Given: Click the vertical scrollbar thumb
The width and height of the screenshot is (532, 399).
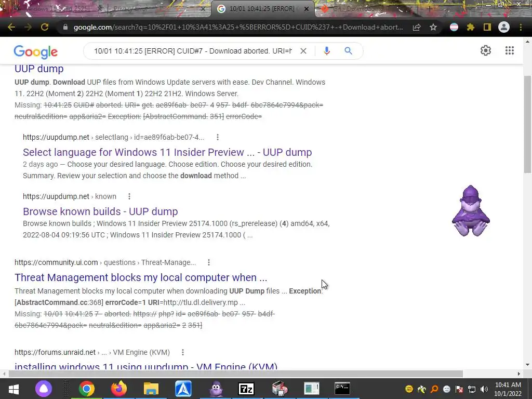Looking at the screenshot, I should pos(527,124).
